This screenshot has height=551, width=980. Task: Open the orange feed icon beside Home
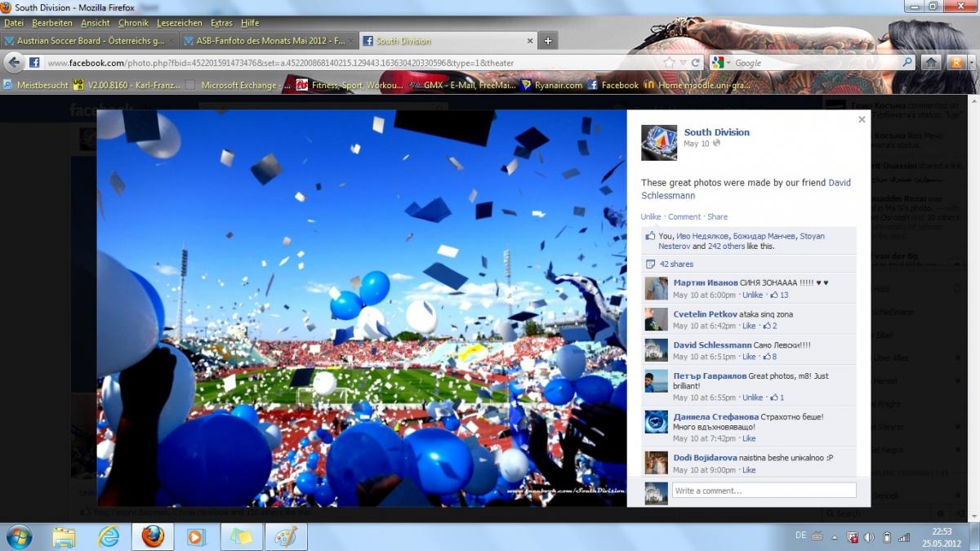pyautogui.click(x=955, y=63)
